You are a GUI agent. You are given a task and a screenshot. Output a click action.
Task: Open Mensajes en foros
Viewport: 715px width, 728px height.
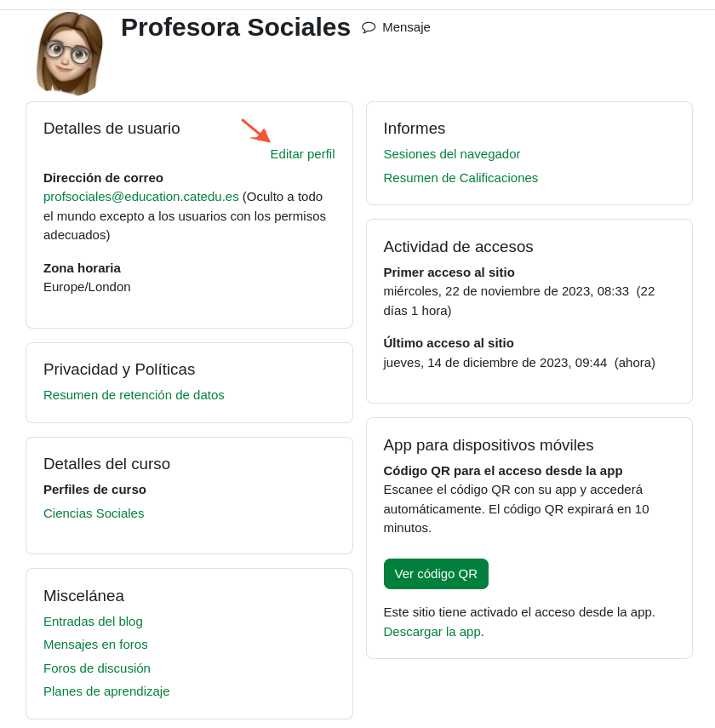coord(95,645)
